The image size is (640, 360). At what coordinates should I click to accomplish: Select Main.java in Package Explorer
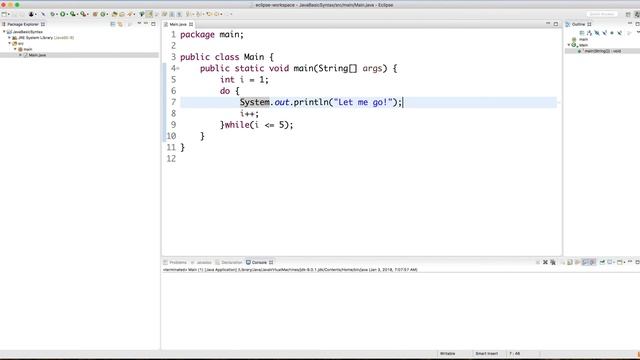[x=37, y=55]
